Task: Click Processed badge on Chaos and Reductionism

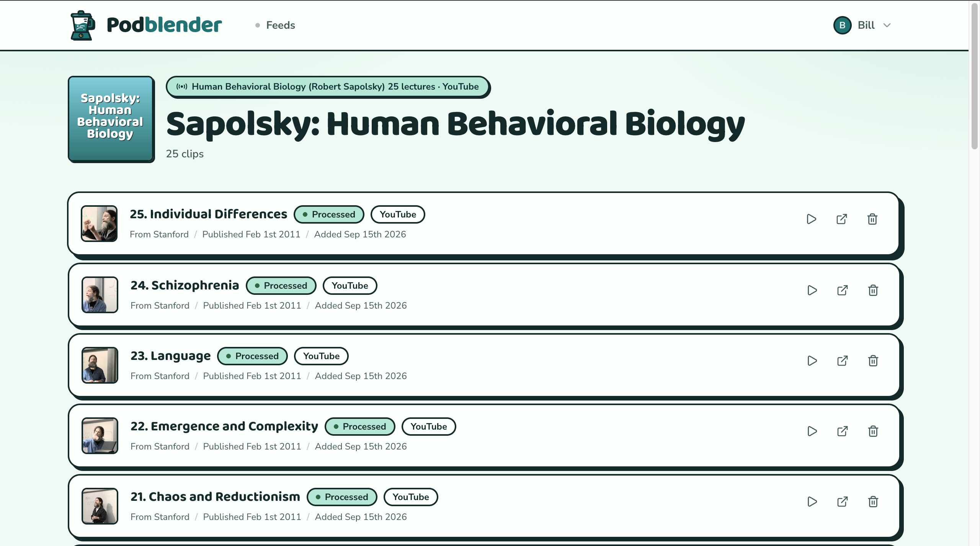Action: 342,497
